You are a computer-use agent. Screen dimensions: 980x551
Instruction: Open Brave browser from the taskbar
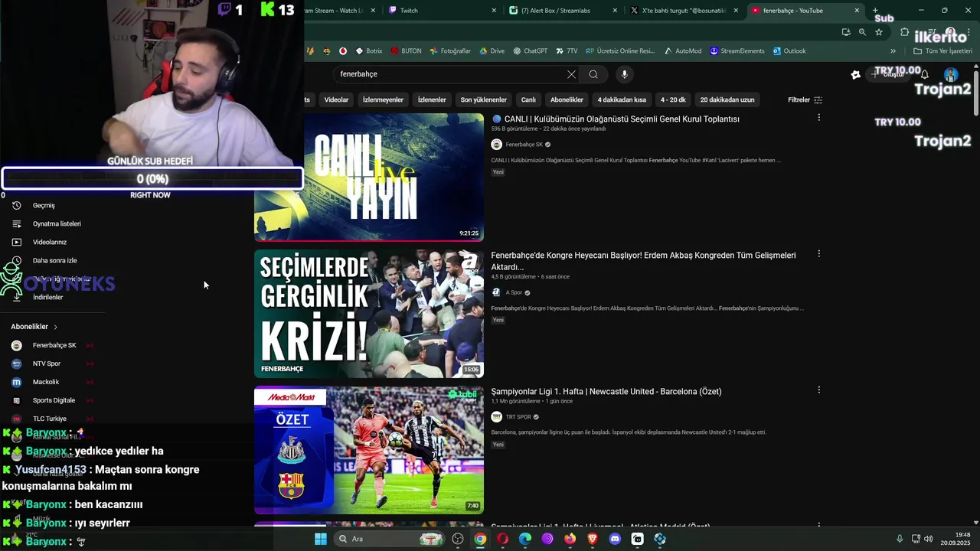(x=593, y=539)
